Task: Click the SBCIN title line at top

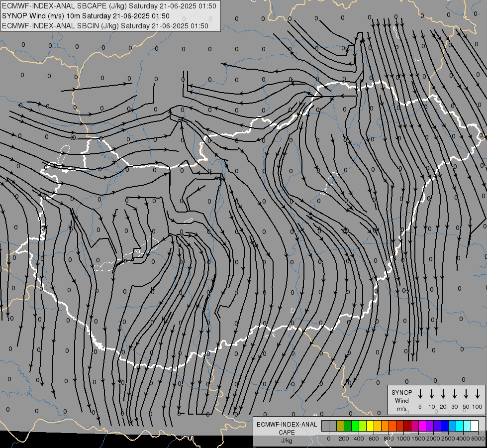Action: pyautogui.click(x=105, y=26)
